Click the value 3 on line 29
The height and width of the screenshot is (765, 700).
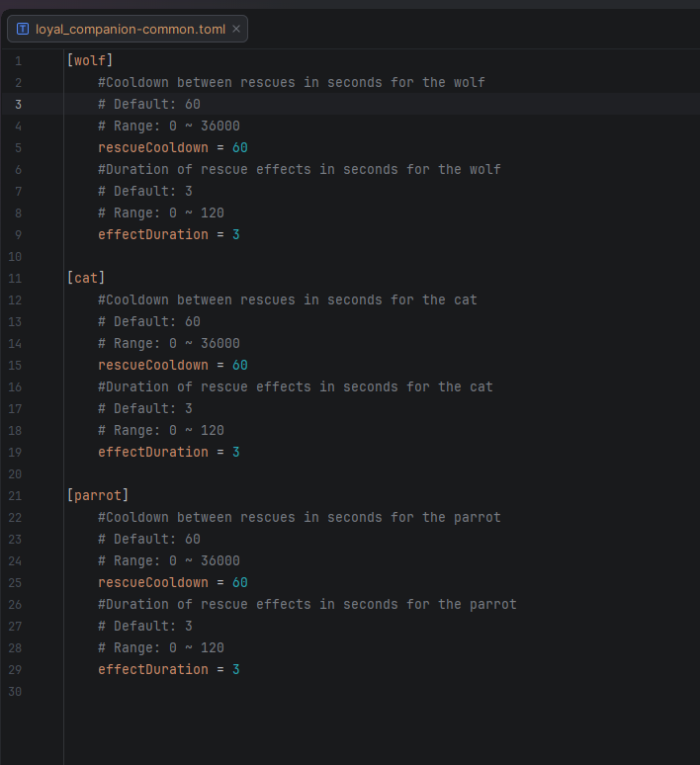coord(235,669)
